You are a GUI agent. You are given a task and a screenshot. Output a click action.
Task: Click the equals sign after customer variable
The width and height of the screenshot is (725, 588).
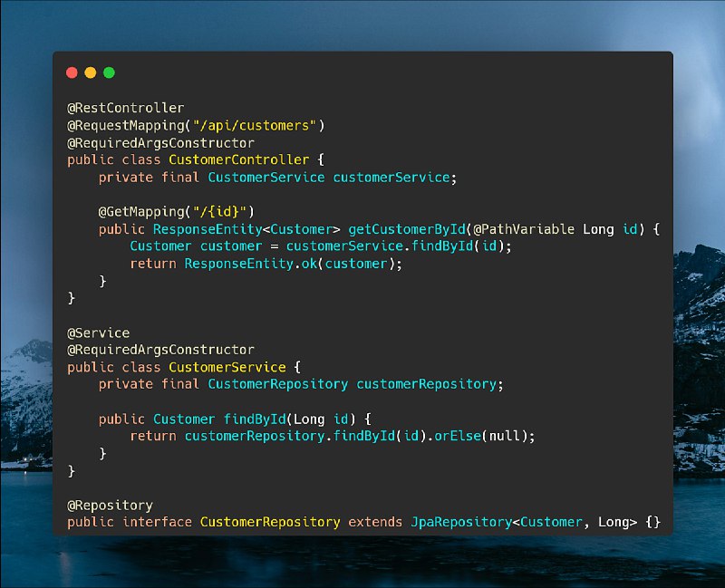pyautogui.click(x=275, y=246)
